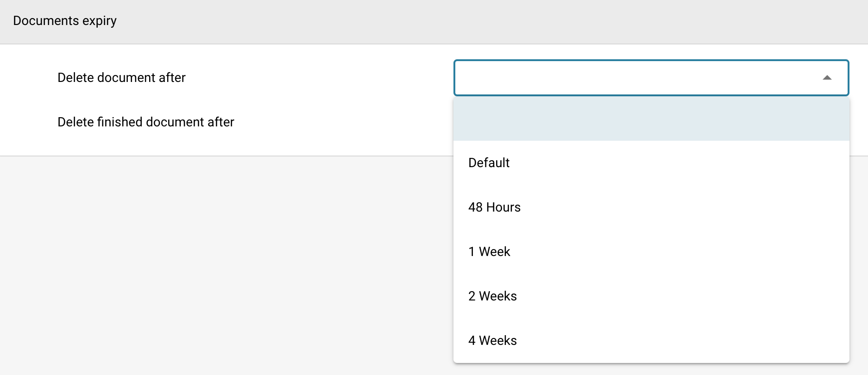
Task: Click the Default entry in the open list
Action: tap(489, 163)
